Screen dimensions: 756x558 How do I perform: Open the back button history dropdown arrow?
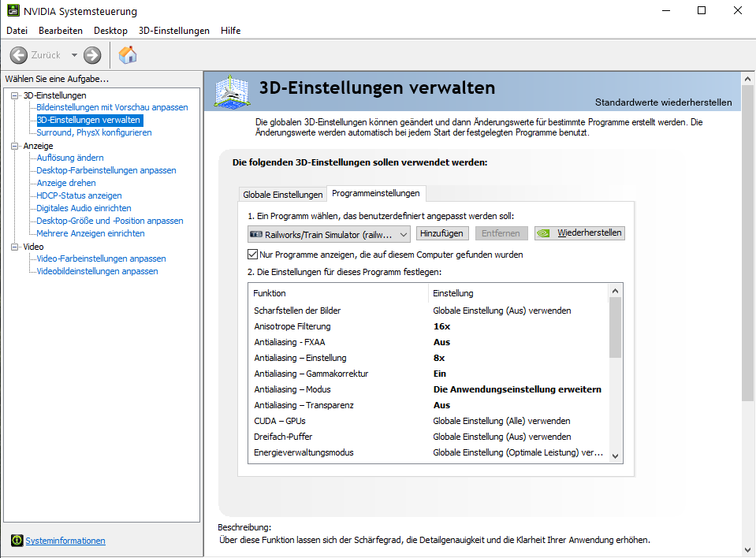pos(75,55)
